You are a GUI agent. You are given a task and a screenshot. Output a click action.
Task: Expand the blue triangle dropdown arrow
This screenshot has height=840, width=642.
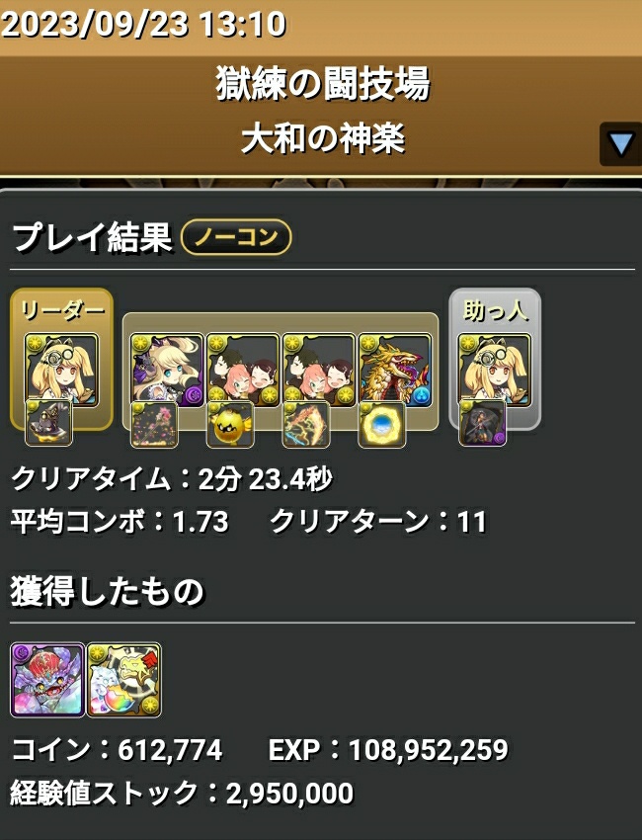click(620, 144)
